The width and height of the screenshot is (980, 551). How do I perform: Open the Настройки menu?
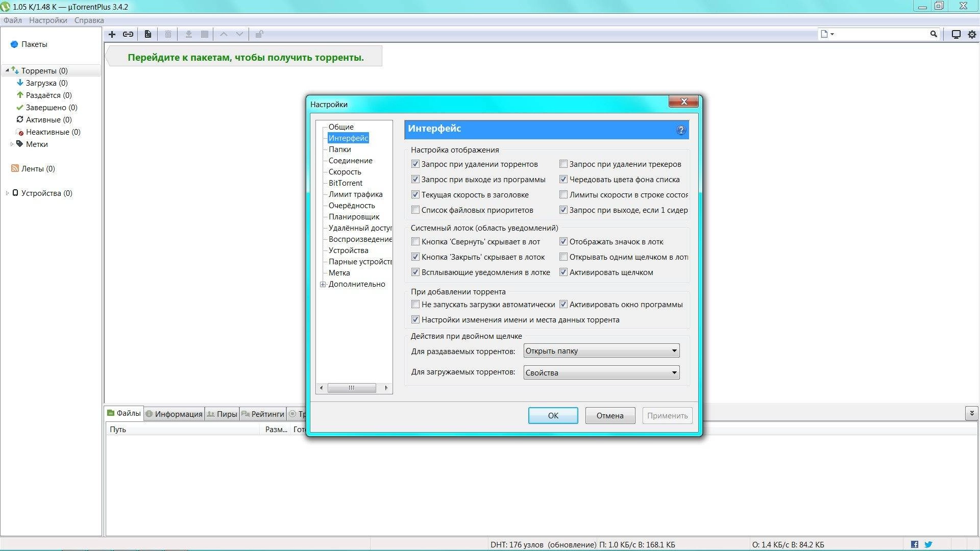[x=48, y=19]
